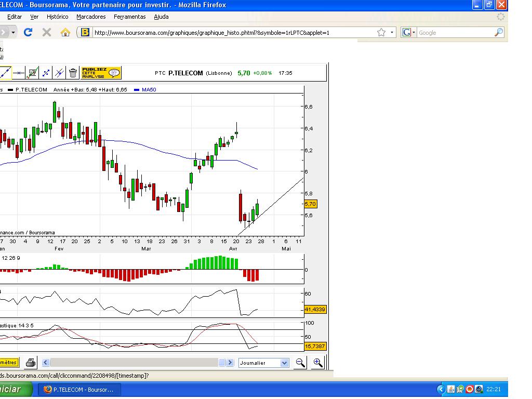Open the back-forward history dropdown arrow
The width and height of the screenshot is (532, 399).
(x=13, y=32)
